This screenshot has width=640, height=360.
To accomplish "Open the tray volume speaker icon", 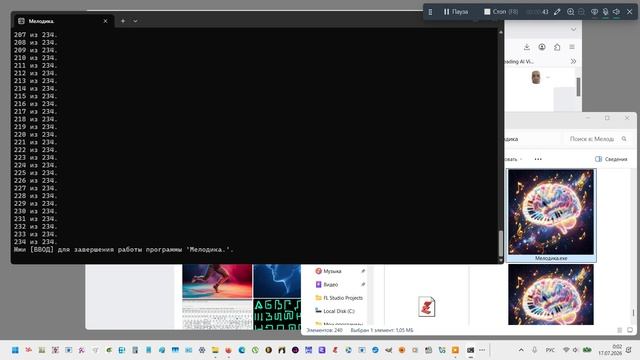I will (x=575, y=350).
